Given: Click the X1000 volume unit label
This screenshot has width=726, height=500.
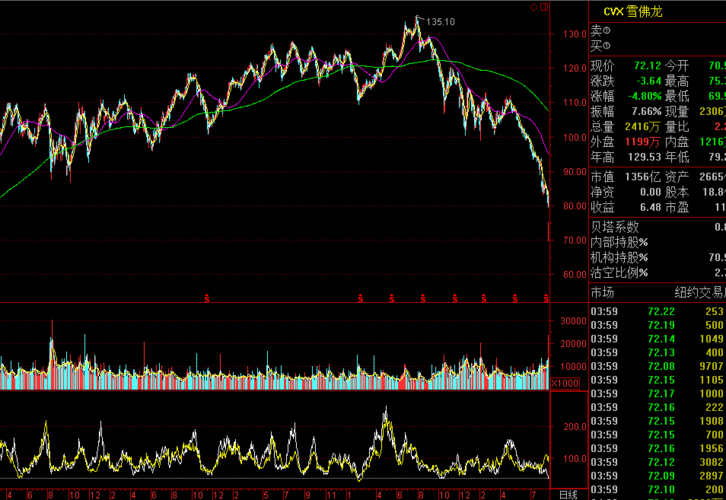Looking at the screenshot, I should click(x=565, y=383).
